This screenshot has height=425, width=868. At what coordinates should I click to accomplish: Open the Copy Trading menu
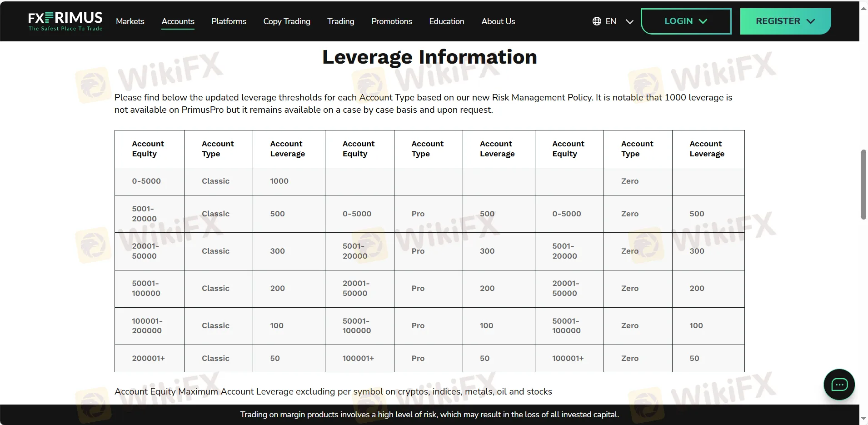click(287, 21)
